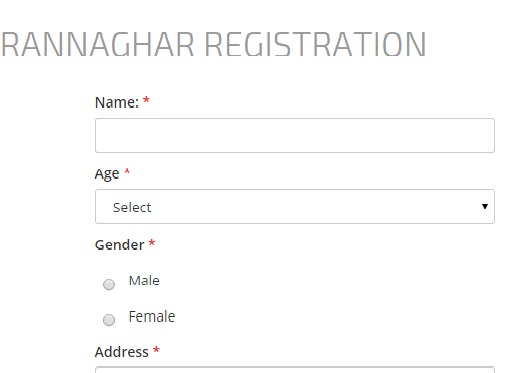
Task: Choose Male by clicking its text label
Action: 144,281
